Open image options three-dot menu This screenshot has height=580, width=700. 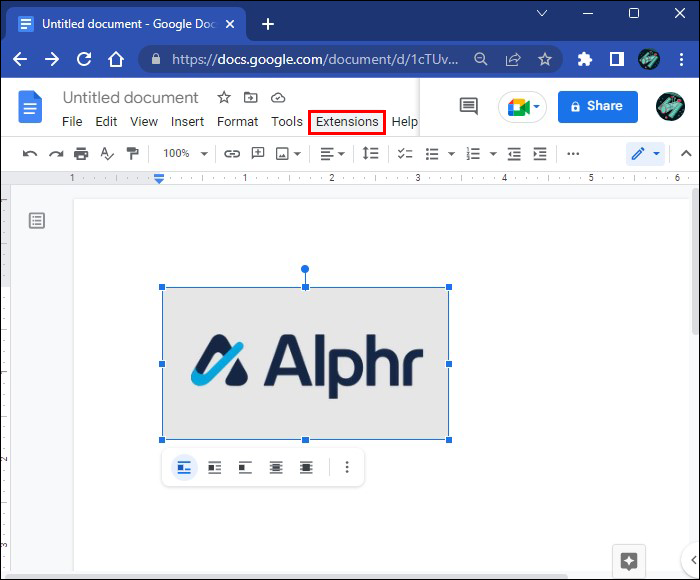[347, 467]
